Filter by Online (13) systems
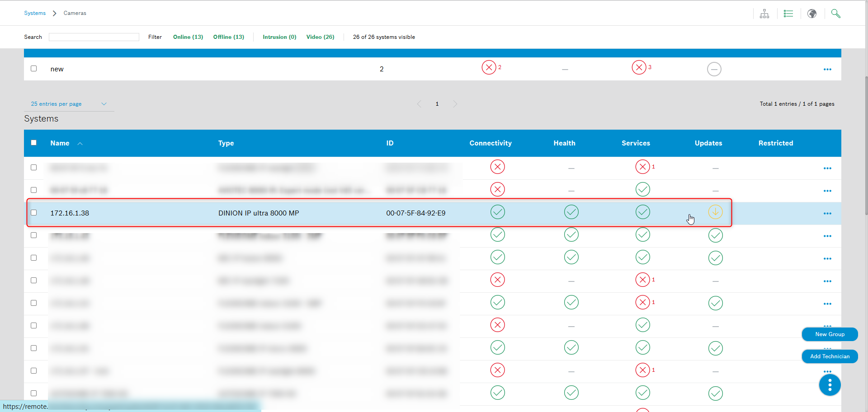The height and width of the screenshot is (412, 868). [188, 37]
